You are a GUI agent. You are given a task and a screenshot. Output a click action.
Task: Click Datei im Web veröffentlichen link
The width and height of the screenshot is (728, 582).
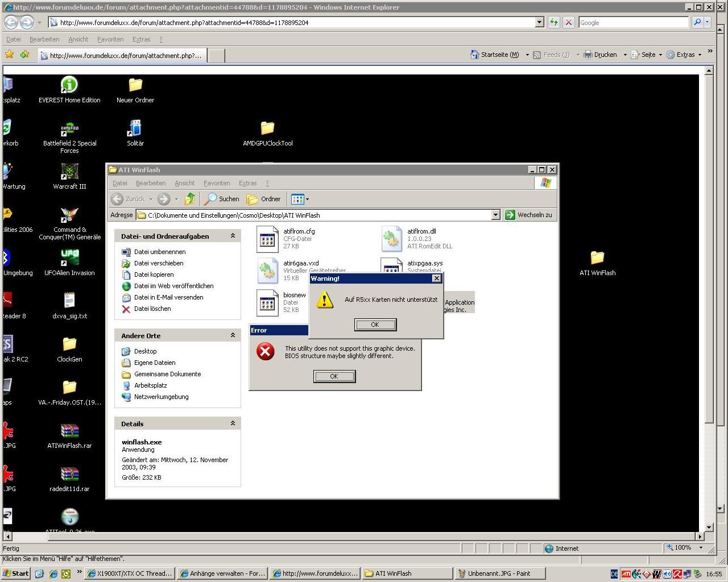(x=174, y=286)
